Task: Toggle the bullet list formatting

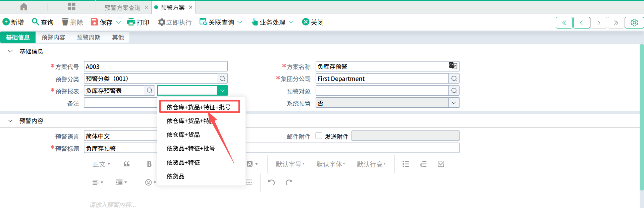Action: pos(406,164)
